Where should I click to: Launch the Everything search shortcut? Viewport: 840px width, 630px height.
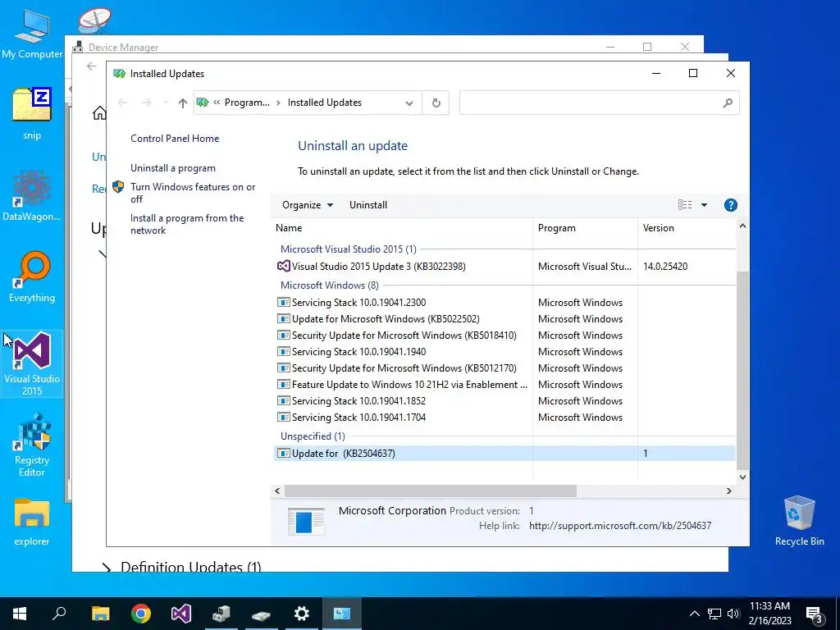click(x=32, y=277)
